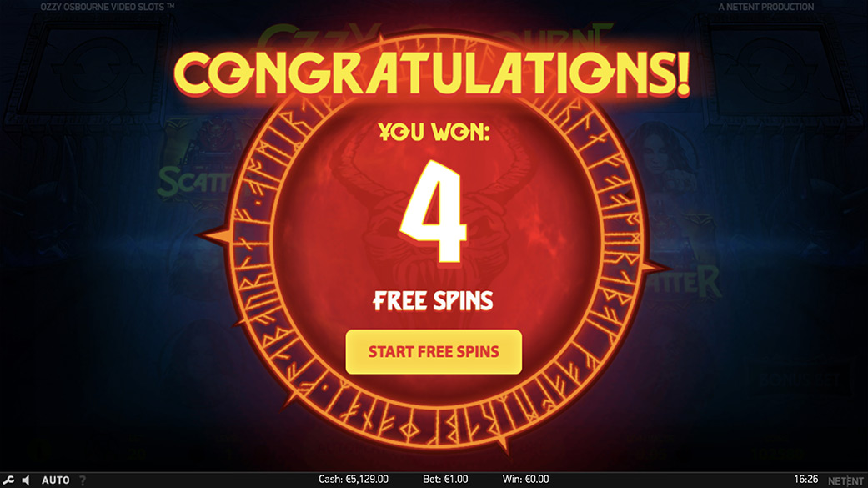Open game settings via the wrench icon
The height and width of the screenshot is (488, 868).
9,480
